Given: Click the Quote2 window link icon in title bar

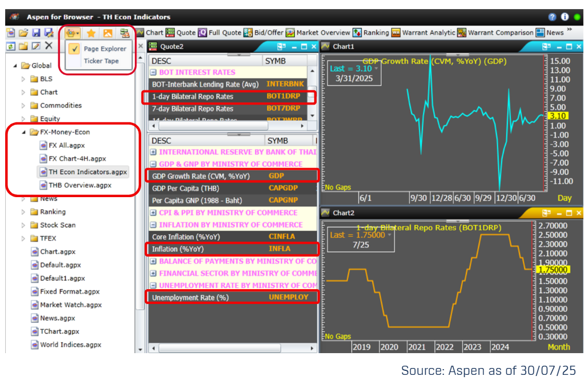Looking at the screenshot, I should [281, 46].
